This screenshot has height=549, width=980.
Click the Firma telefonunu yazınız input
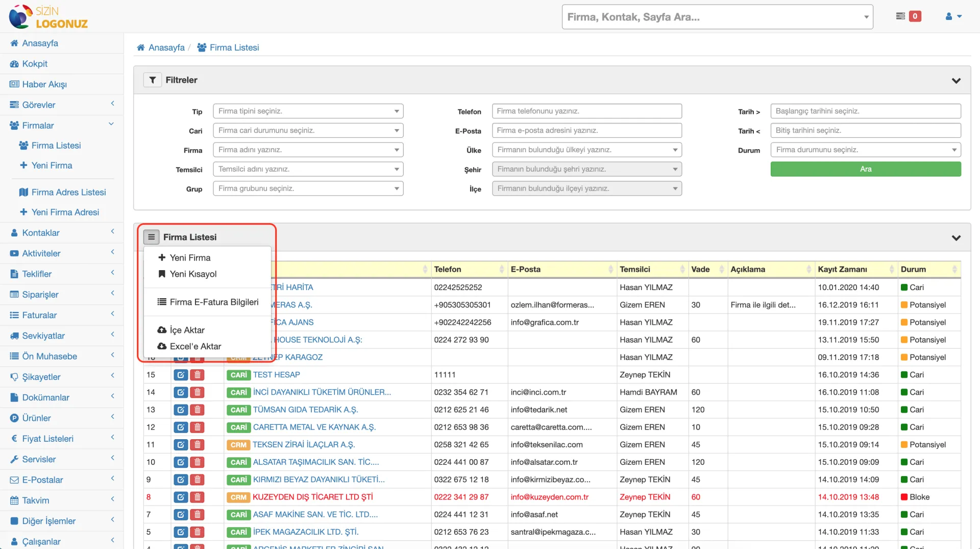[587, 111]
